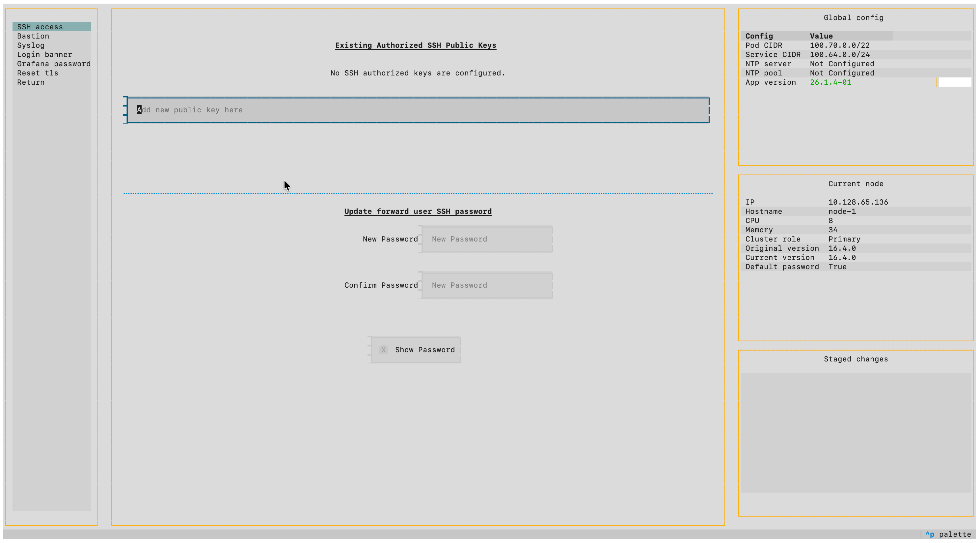Image resolution: width=980 pixels, height=543 pixels.
Task: Select SSH access in the sidebar menu
Action: [51, 27]
